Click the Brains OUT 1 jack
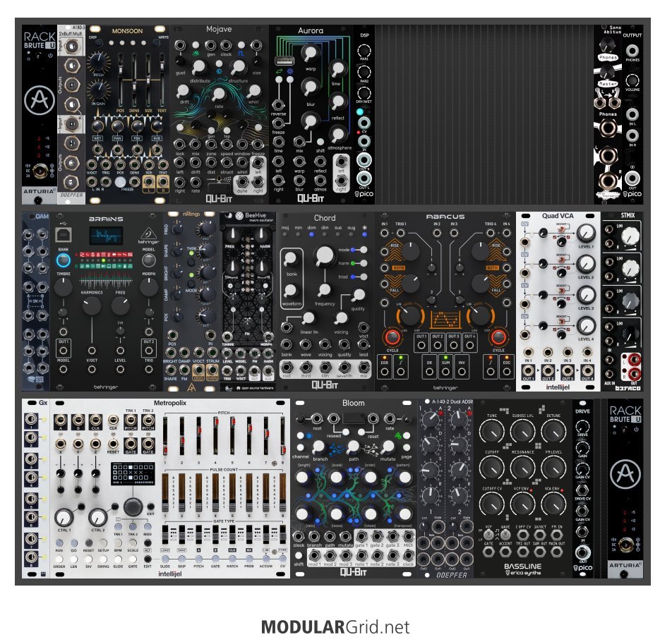Screen dimensions: 672x642 (x=63, y=351)
